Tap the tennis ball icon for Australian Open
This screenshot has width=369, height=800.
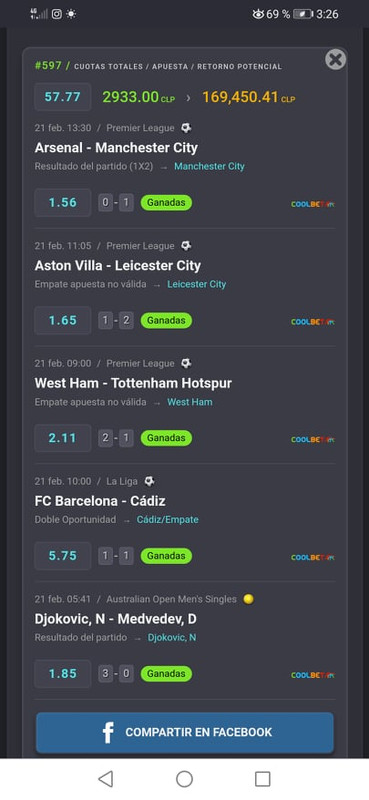249,599
